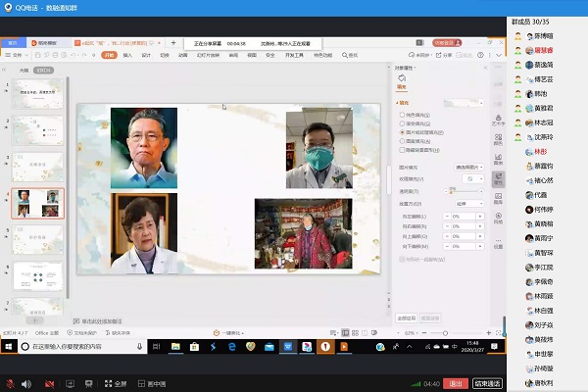This screenshot has height=392, width=588.
Task: Open the 纹理填充 texture dropdown
Action: click(x=473, y=179)
